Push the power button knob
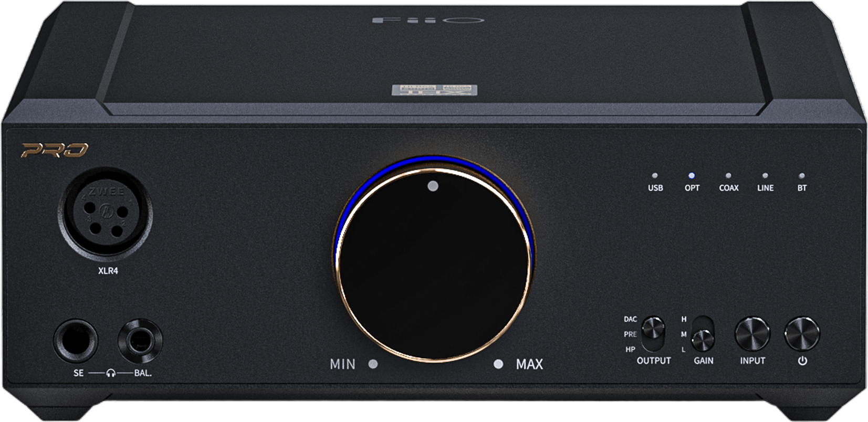The image size is (868, 422). coord(802,334)
